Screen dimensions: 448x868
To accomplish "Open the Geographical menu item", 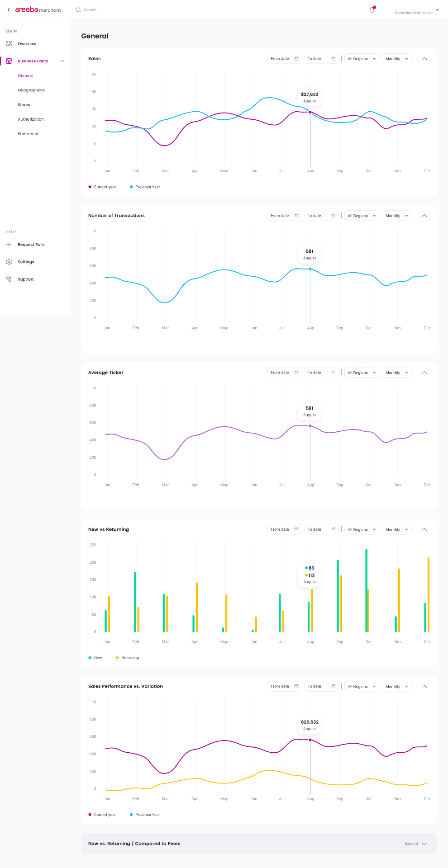I will [31, 90].
